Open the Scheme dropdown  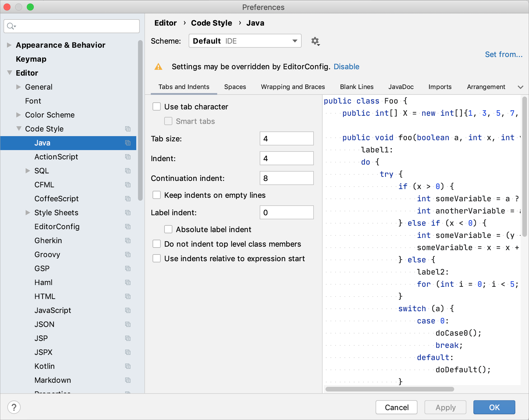coord(245,41)
